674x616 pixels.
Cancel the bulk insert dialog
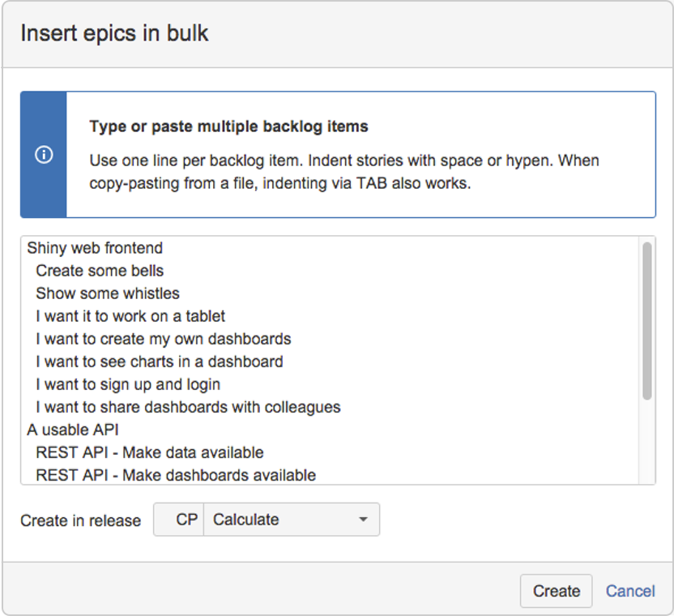[630, 591]
